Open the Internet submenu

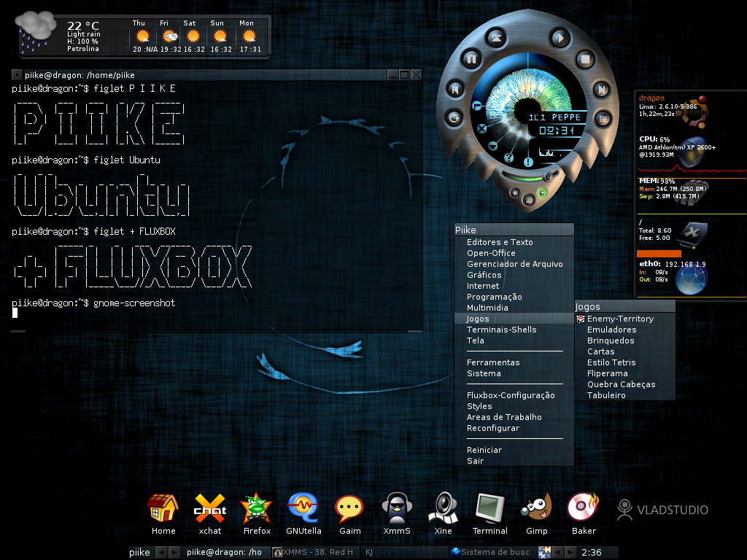(x=514, y=286)
